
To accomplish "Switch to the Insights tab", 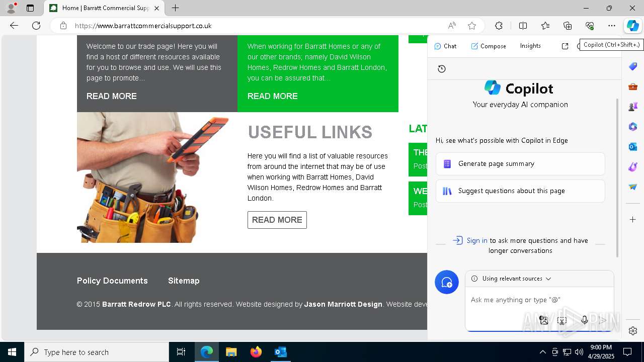I will [x=530, y=46].
